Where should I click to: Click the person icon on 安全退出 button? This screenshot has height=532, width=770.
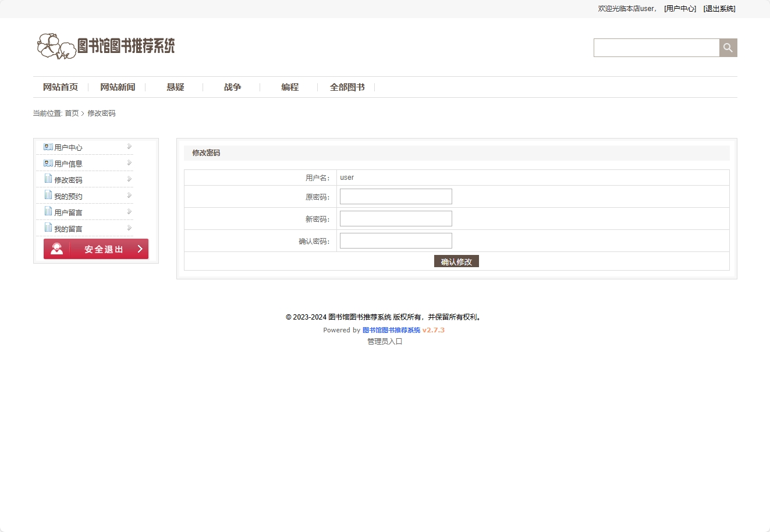[x=56, y=249]
